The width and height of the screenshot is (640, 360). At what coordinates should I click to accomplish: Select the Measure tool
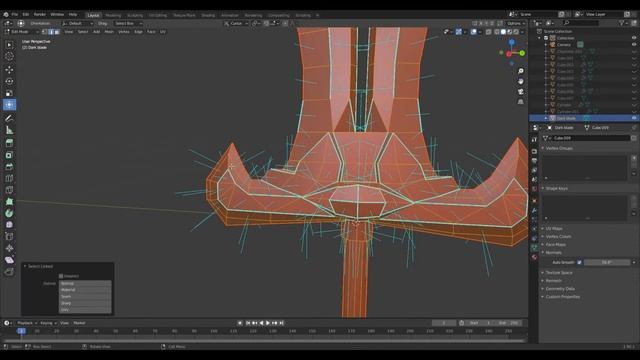9,130
